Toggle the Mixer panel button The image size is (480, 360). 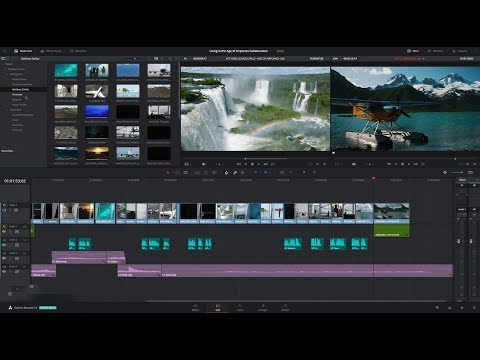click(x=413, y=51)
